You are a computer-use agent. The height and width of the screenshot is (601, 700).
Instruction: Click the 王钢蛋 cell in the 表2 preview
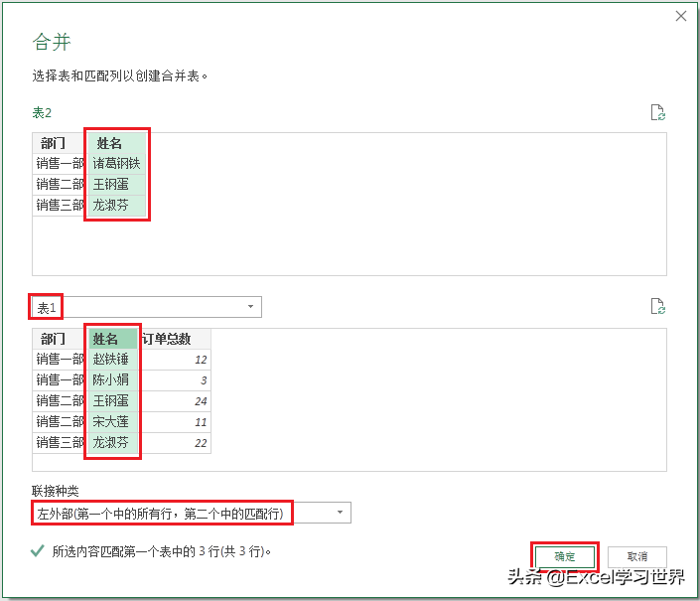pos(116,185)
